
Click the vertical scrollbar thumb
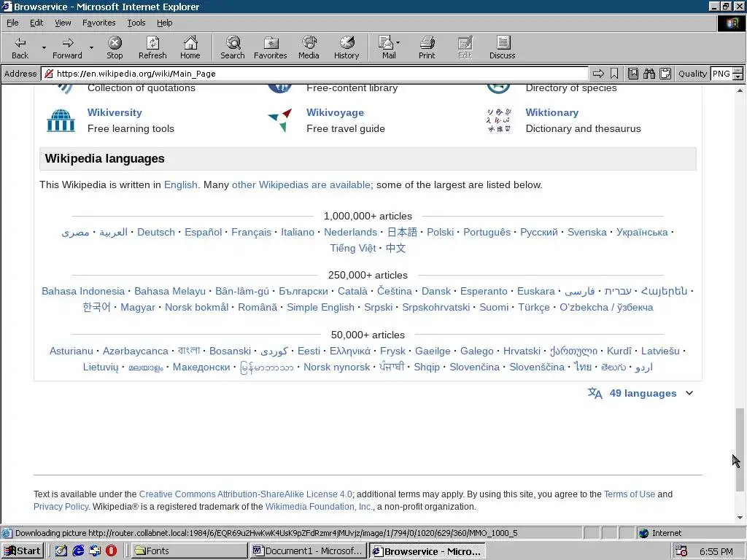coord(740,449)
